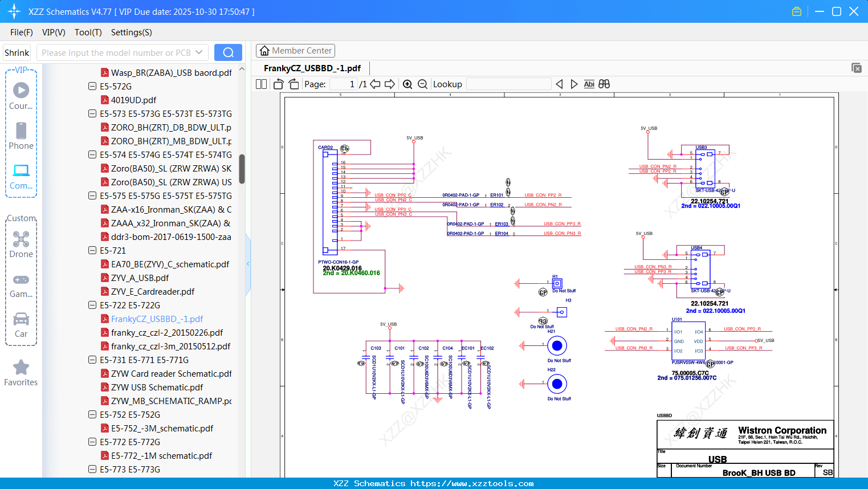Image resolution: width=868 pixels, height=489 pixels.
Task: Collapse the E5-575 E5-575G folder node
Action: click(92, 195)
